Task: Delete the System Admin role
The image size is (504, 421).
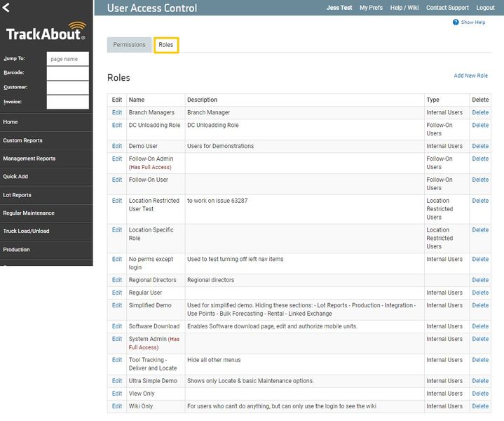Action: point(480,339)
